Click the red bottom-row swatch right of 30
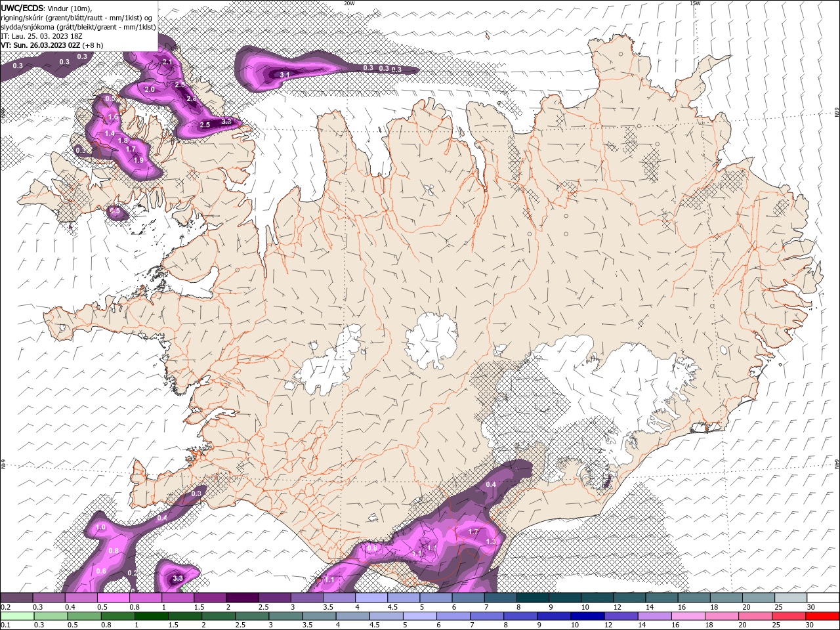Viewport: 840px width, 630px height. coord(822,616)
